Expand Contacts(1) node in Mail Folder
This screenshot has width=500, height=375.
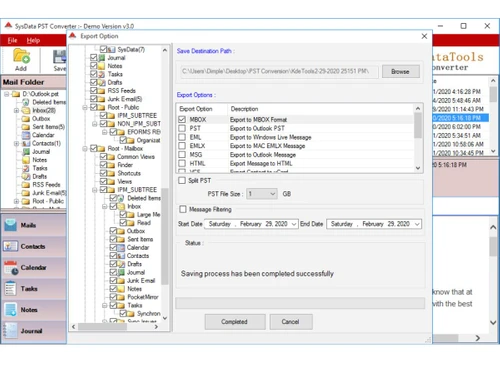pyautogui.click(x=16, y=143)
